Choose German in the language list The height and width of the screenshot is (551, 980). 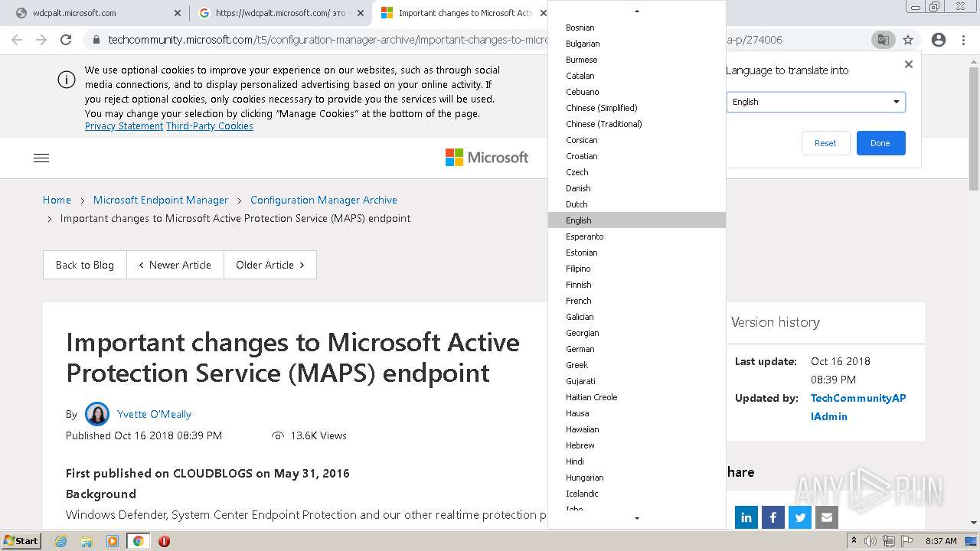pyautogui.click(x=580, y=349)
